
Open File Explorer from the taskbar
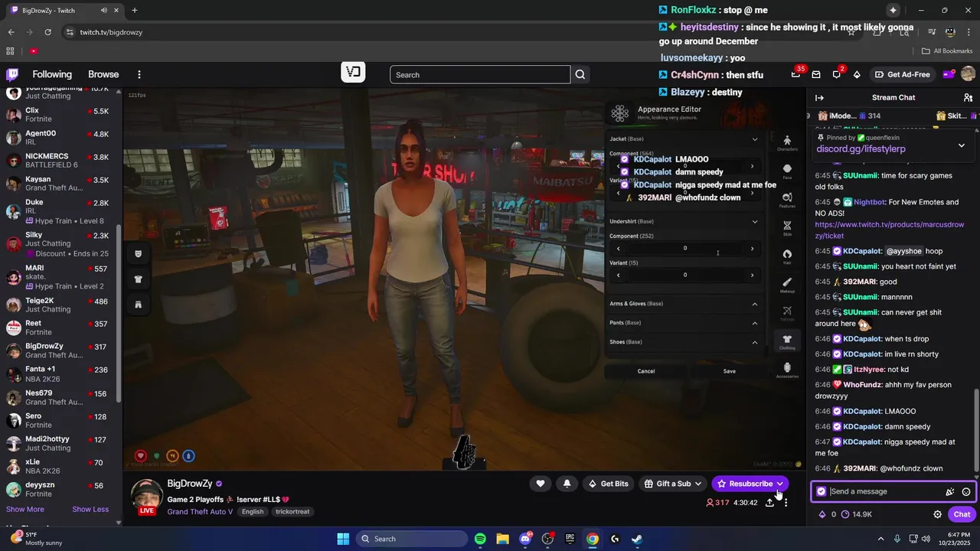click(x=502, y=539)
